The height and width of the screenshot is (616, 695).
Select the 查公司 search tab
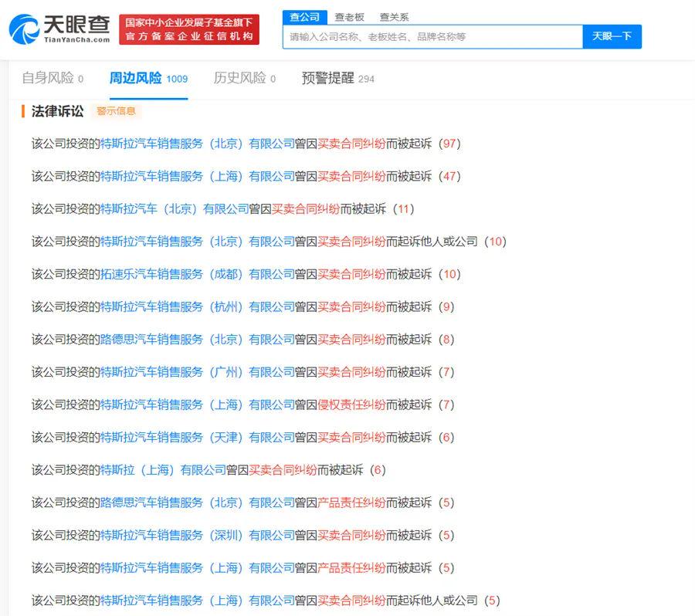pyautogui.click(x=304, y=17)
